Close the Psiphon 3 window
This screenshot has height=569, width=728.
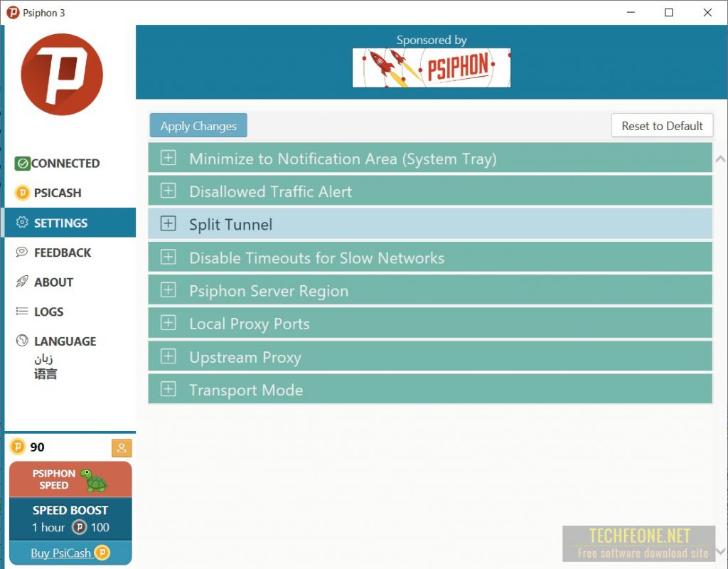click(x=707, y=13)
